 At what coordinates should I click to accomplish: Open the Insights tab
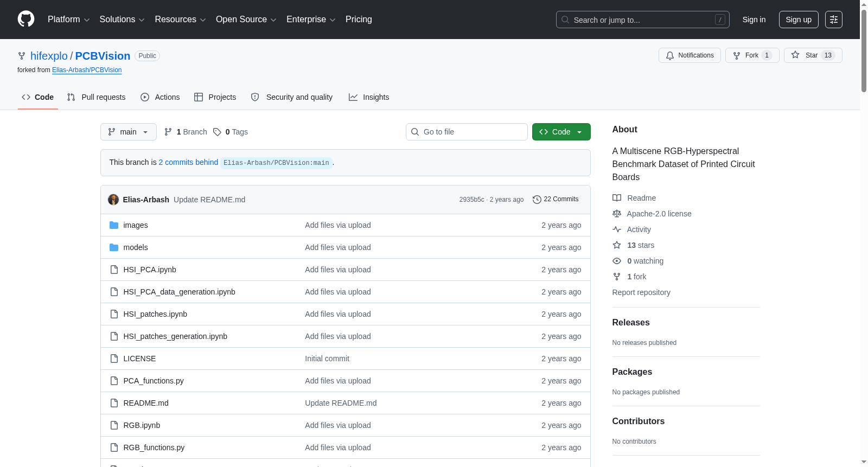pos(369,97)
